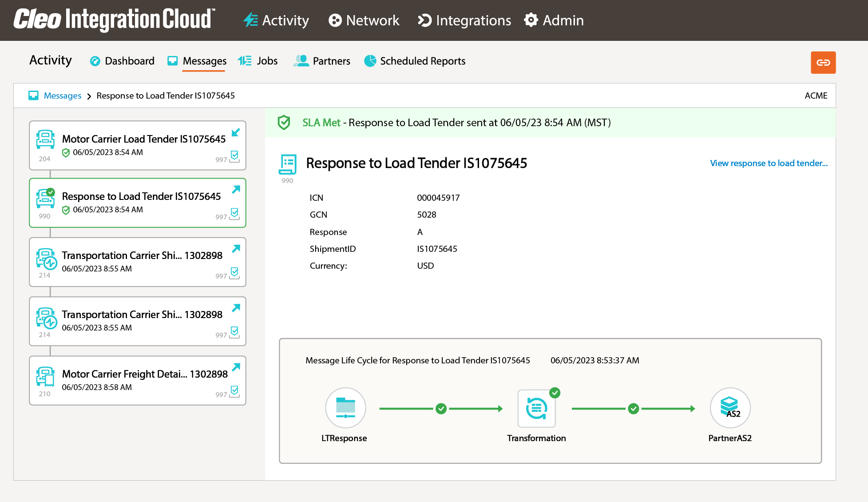Viewport: 868px width, 502px height.
Task: Select the PartnerAS2 icon in the life cycle
Action: 730,407
